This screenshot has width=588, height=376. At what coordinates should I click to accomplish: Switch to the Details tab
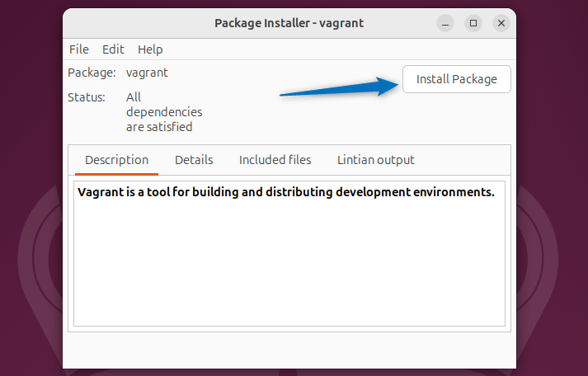tap(194, 160)
